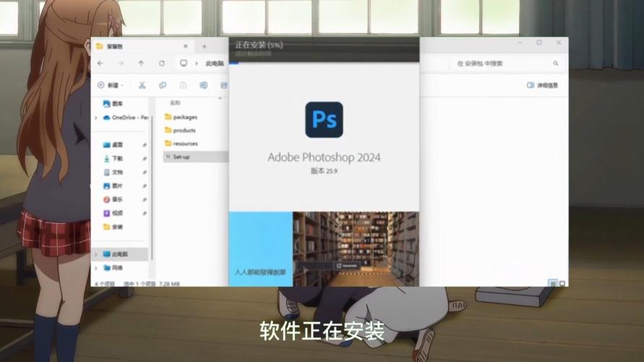Refresh the 安装包 folder view

[x=162, y=63]
